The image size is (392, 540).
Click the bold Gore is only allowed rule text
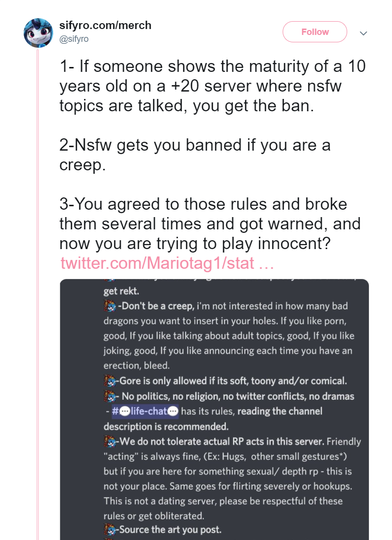pyautogui.click(x=233, y=381)
